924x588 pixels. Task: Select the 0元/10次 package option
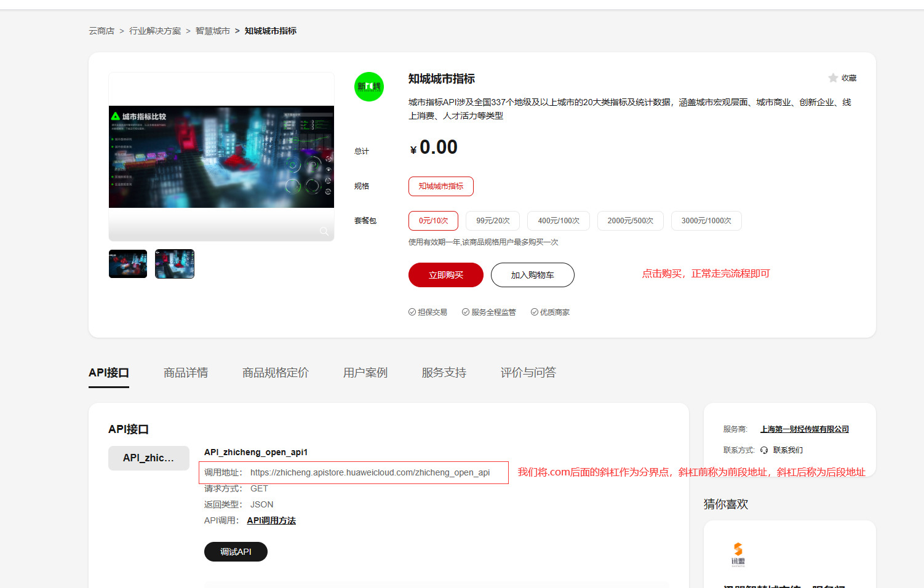point(434,221)
